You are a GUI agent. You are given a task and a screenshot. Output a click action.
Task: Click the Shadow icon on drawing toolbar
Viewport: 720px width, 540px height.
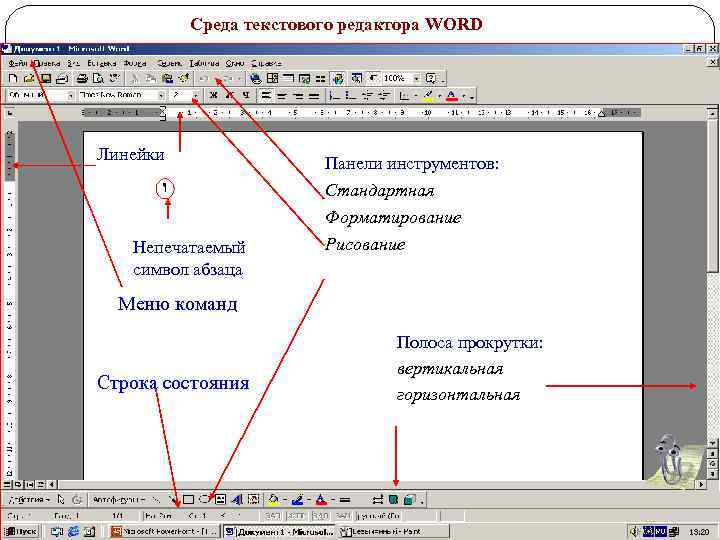(394, 499)
